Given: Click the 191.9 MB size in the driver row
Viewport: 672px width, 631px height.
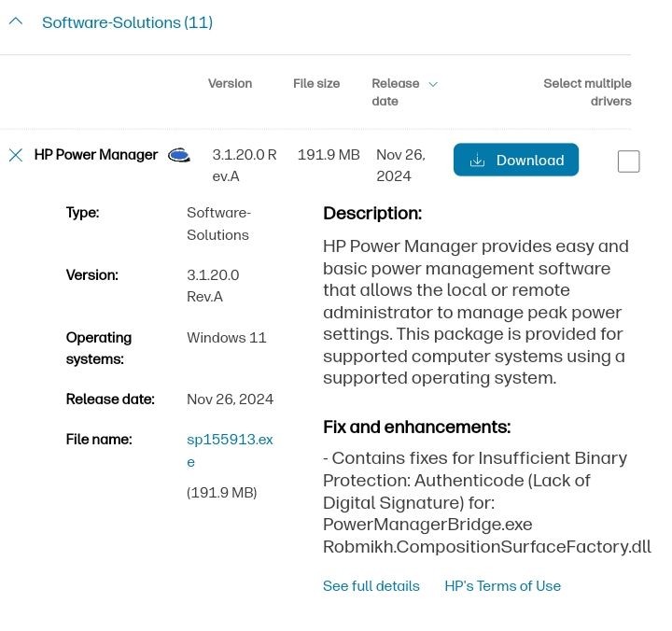Looking at the screenshot, I should (329, 155).
